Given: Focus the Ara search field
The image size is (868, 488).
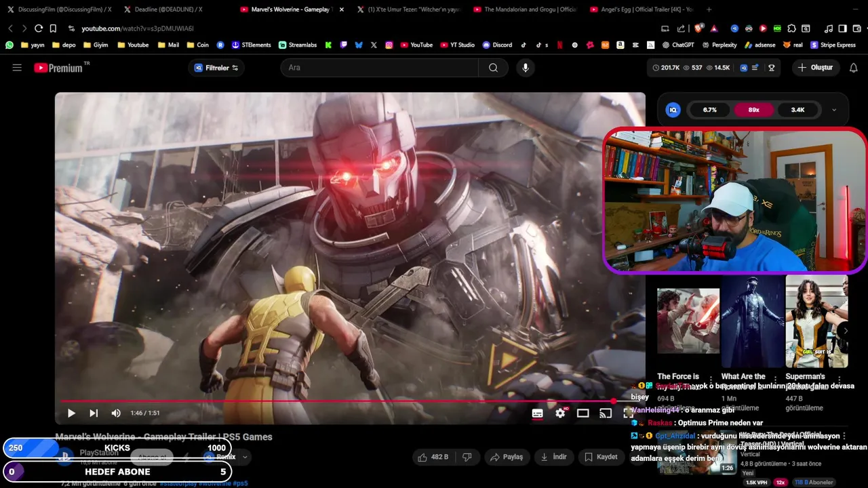Looking at the screenshot, I should pyautogui.click(x=380, y=68).
